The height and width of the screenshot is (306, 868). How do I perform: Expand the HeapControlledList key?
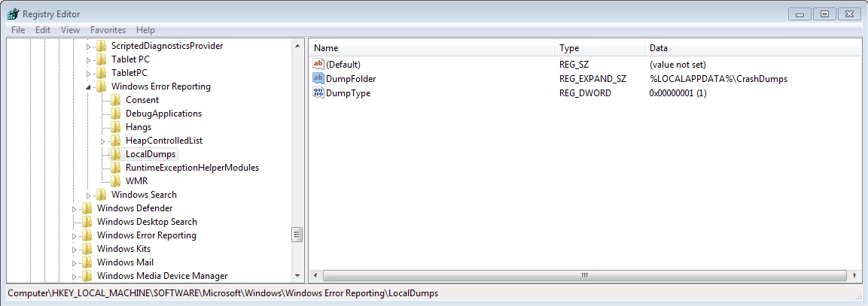103,141
